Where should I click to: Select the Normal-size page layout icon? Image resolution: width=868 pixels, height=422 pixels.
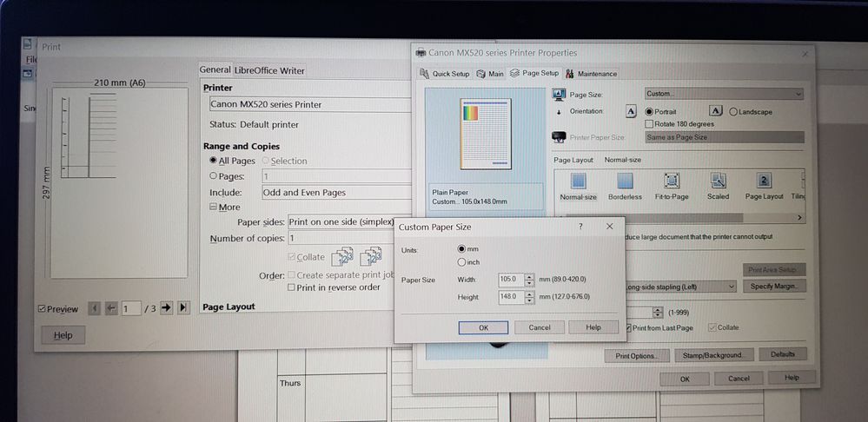tap(578, 181)
